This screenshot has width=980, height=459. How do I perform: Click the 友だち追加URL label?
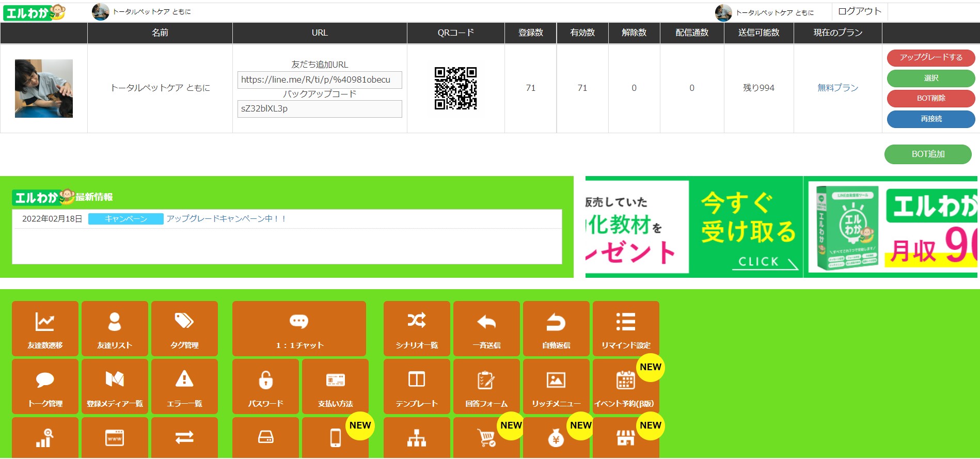[x=320, y=65]
